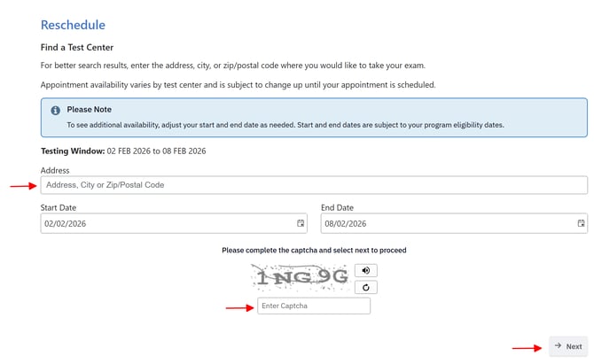Click the Please Note title text
The image size is (594, 364).
[91, 110]
